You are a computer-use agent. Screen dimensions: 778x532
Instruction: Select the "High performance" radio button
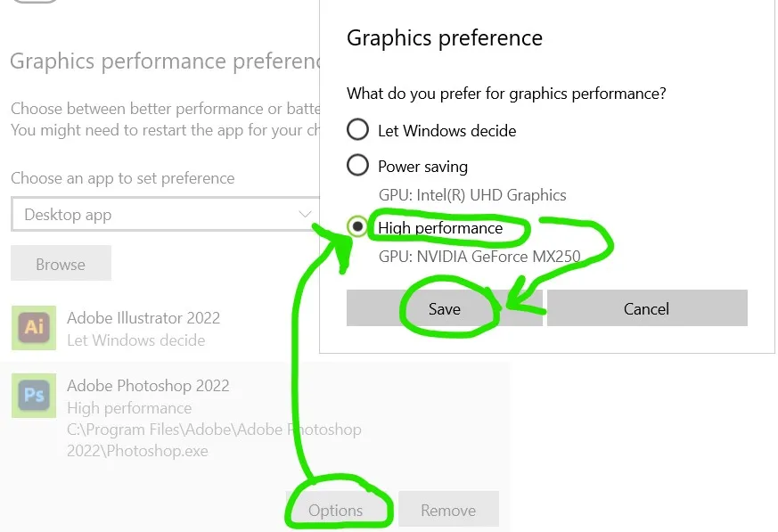point(357,227)
